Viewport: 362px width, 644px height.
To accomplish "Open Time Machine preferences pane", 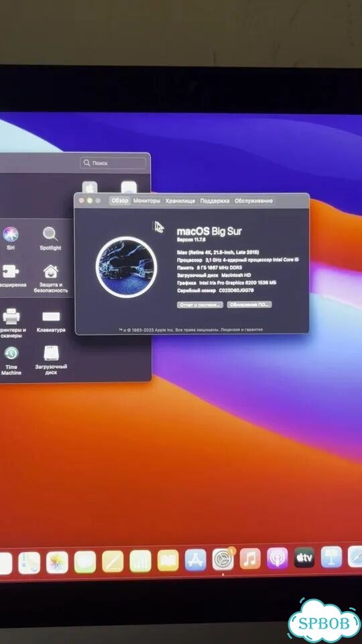I will [11, 361].
